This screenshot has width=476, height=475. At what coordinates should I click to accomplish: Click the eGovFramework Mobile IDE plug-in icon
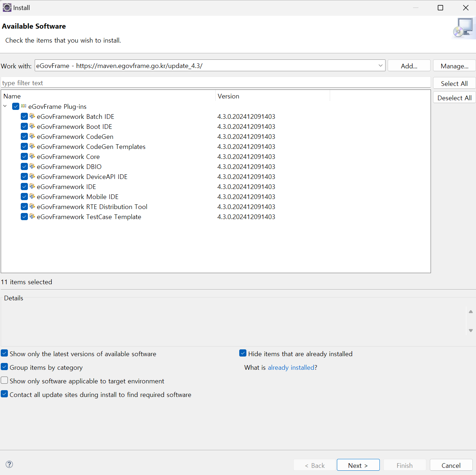32,197
